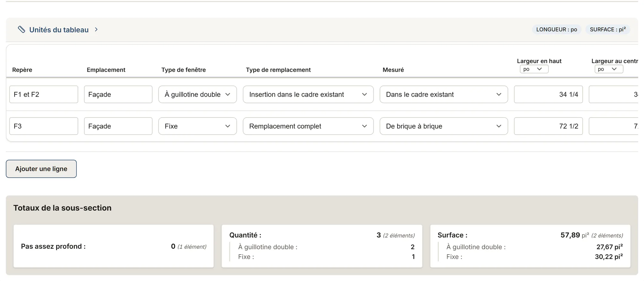644x281 pixels.
Task: Open the De brique à brique dropdown
Action: pos(444,126)
